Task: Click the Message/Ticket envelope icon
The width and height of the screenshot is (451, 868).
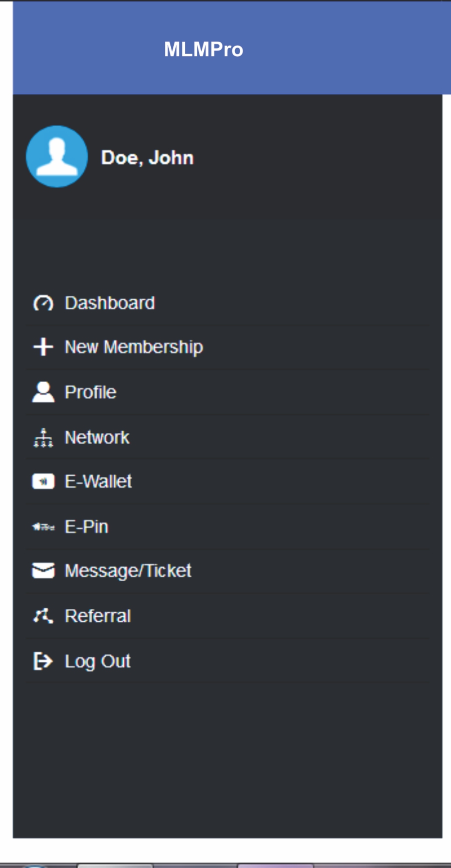Action: click(x=43, y=571)
